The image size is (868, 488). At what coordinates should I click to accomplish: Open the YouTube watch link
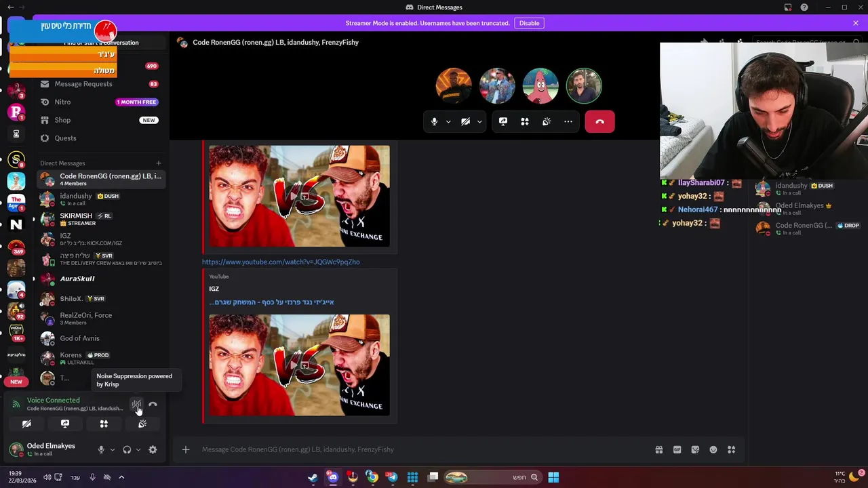click(x=281, y=262)
